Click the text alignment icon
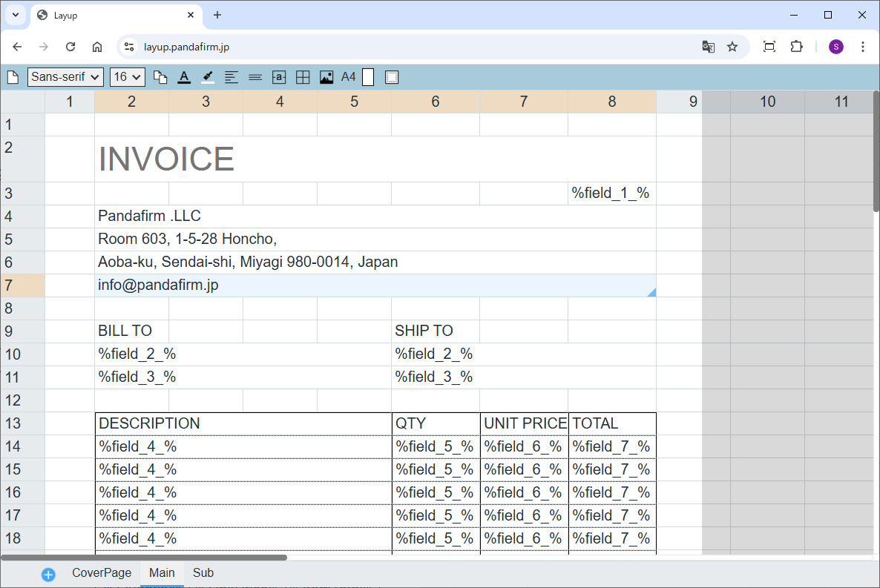Image resolution: width=880 pixels, height=588 pixels. [x=232, y=77]
